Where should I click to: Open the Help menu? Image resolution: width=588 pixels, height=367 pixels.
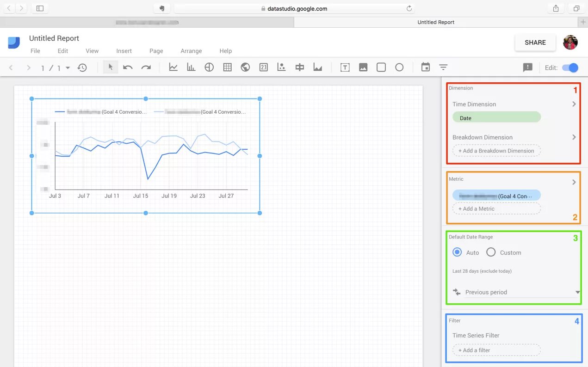pos(226,51)
